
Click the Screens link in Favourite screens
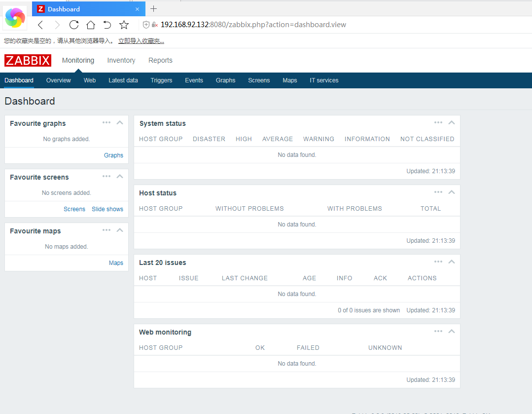point(74,209)
